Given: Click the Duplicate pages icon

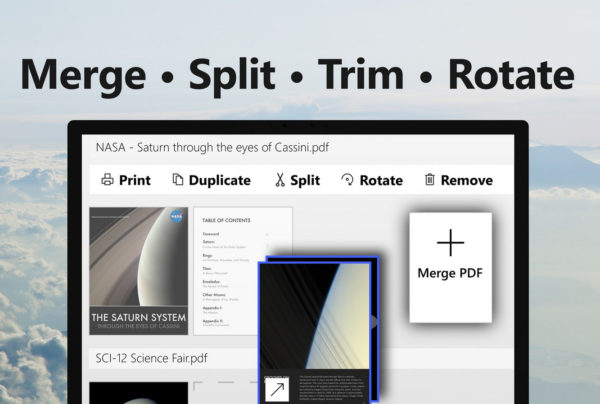Looking at the screenshot, I should click(178, 180).
